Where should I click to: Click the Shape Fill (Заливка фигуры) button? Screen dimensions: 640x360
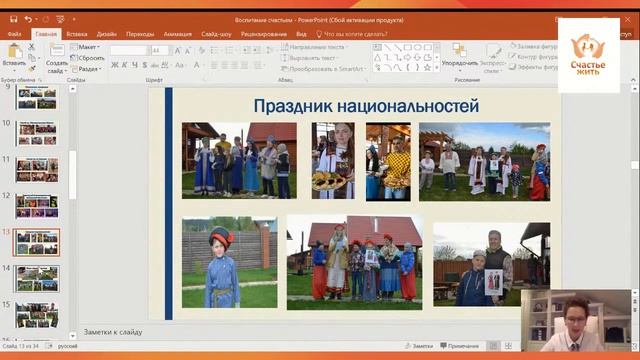click(x=534, y=47)
